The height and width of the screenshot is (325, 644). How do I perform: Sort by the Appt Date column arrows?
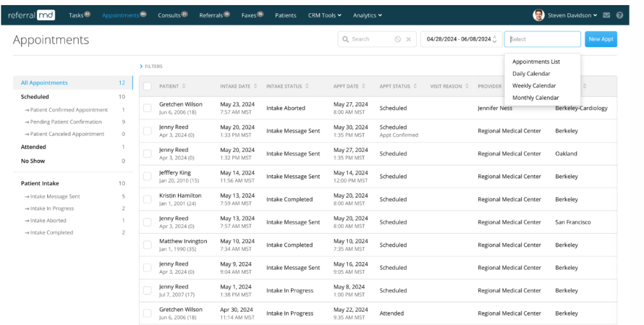tap(364, 86)
